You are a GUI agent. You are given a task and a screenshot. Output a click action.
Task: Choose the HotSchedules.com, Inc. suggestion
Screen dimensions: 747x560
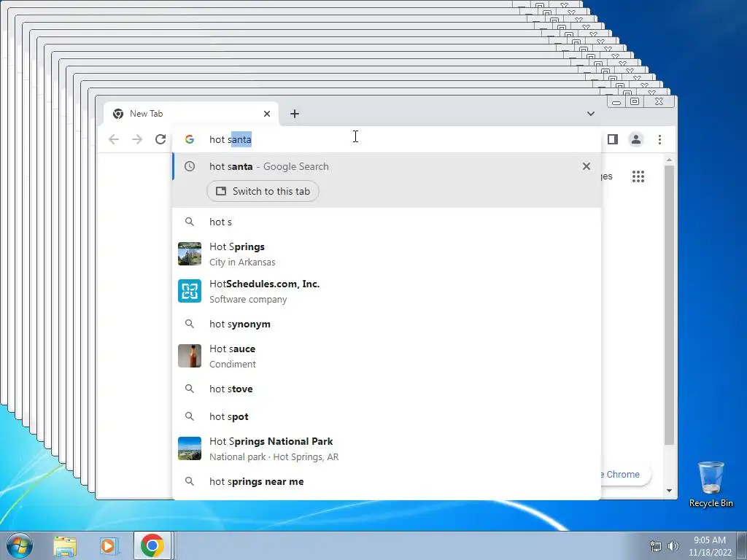(387, 291)
